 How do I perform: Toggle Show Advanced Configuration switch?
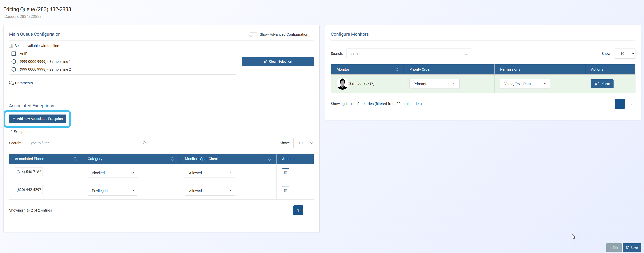click(x=253, y=35)
